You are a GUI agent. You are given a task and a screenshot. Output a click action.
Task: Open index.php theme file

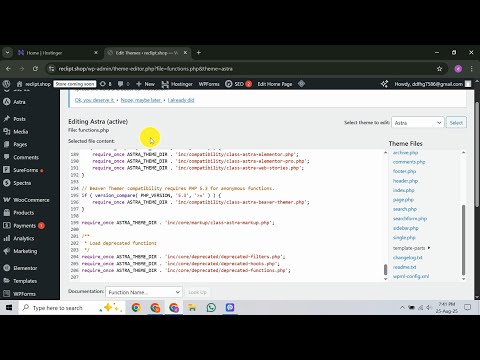coord(404,190)
